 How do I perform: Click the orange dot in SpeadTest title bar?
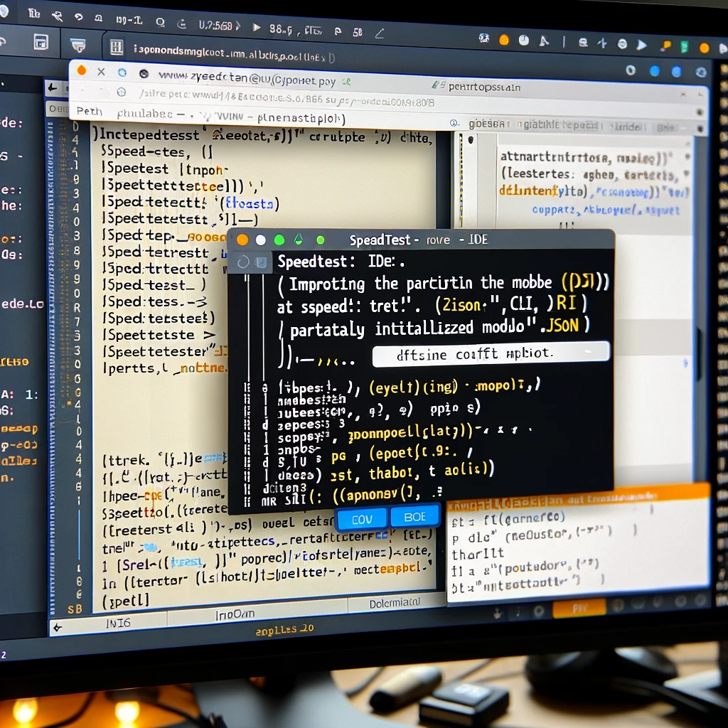[x=242, y=240]
